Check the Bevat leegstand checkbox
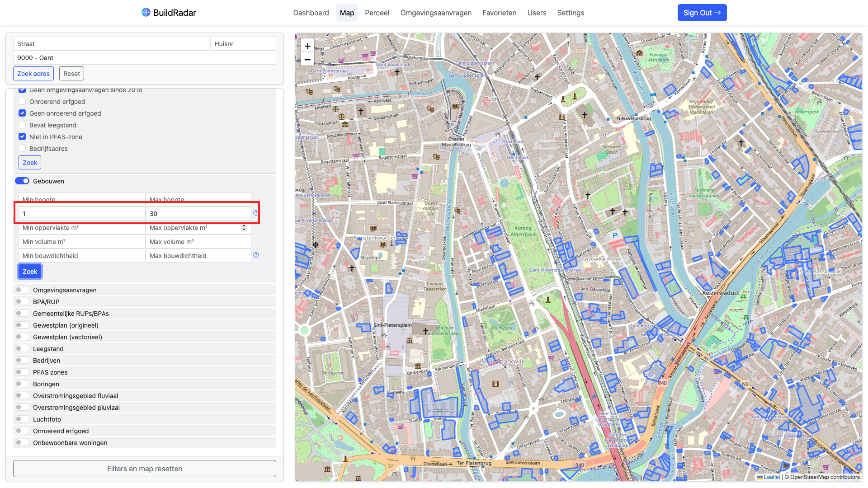The image size is (868, 488). [22, 125]
